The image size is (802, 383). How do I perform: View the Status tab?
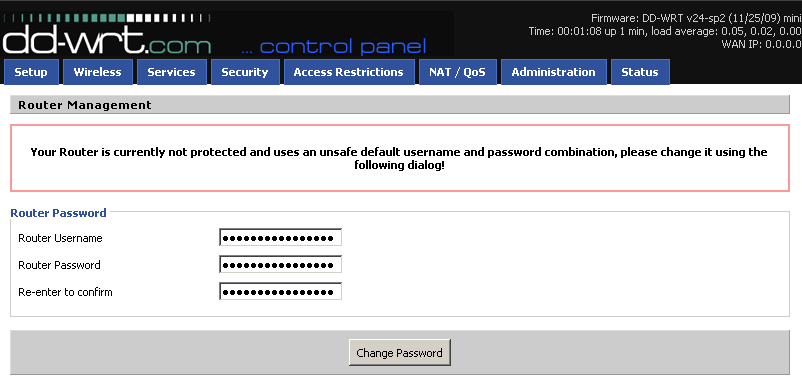640,72
